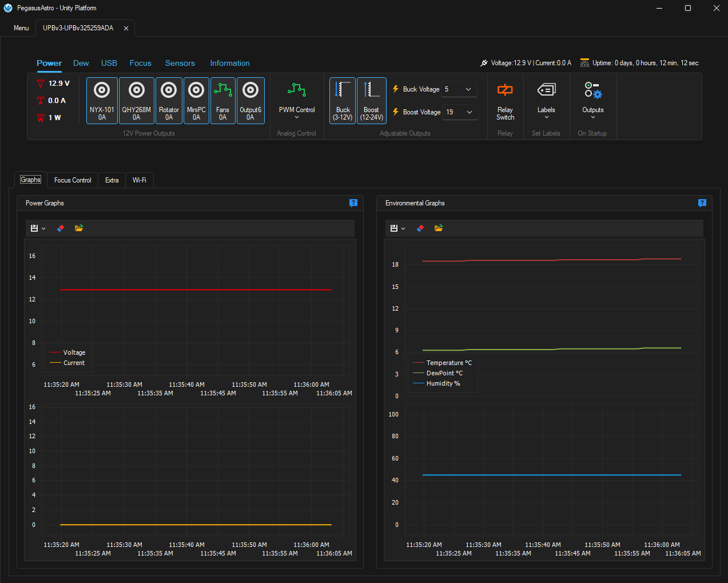728x583 pixels.
Task: Open the Focus Control tab
Action: pos(73,180)
